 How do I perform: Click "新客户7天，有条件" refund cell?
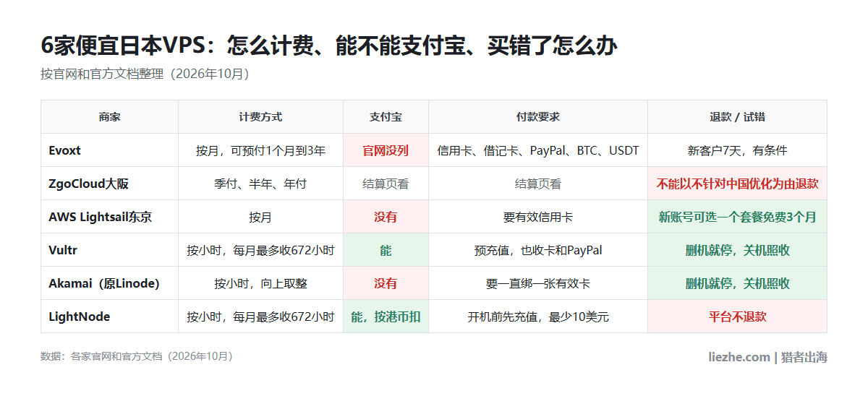coord(737,150)
